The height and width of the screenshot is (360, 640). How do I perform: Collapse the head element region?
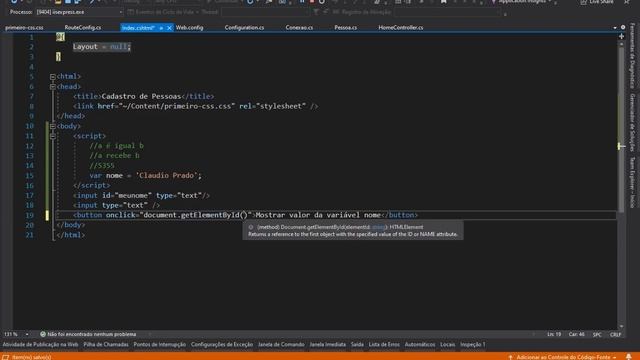(53, 87)
